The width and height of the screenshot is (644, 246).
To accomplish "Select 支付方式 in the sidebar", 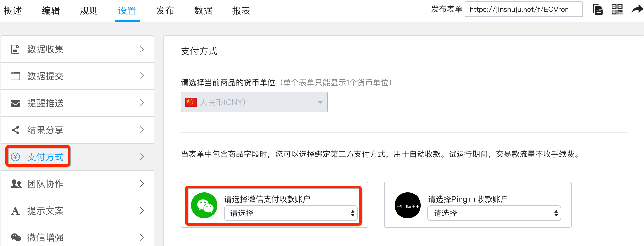I will coord(45,157).
